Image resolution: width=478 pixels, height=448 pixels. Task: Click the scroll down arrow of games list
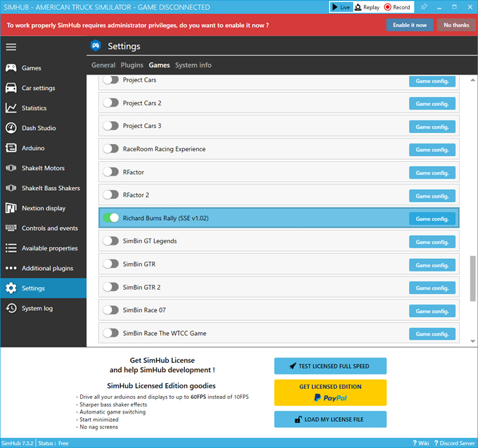[x=473, y=341]
